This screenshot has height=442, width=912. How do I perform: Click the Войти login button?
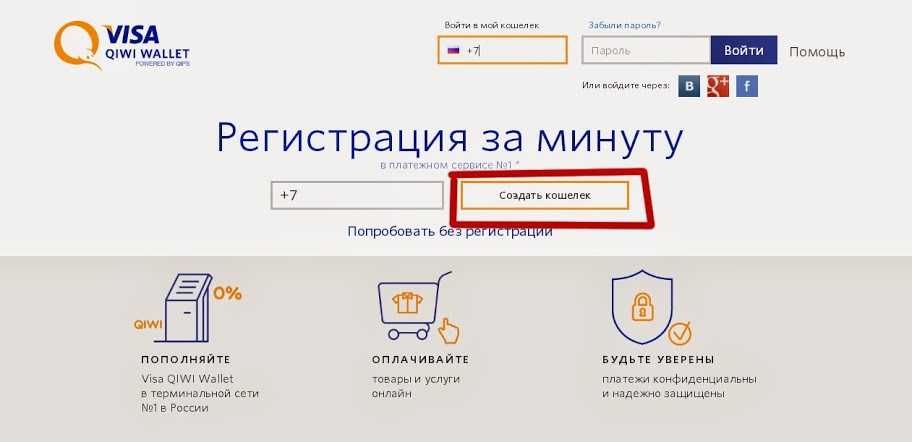[x=744, y=50]
